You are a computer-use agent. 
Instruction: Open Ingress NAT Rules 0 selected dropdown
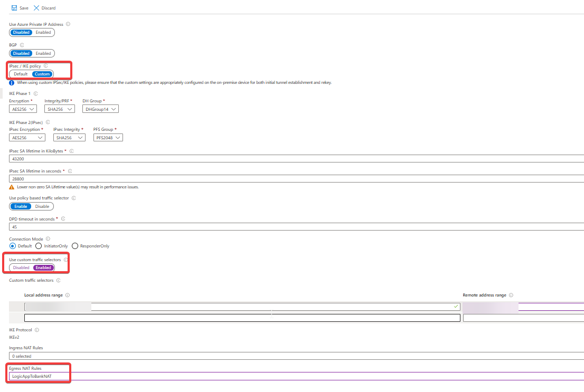(296, 356)
